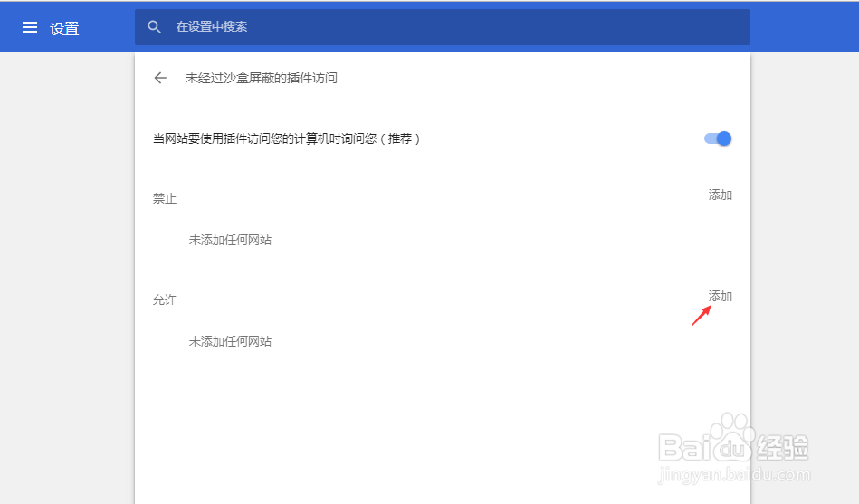Screen dimensions: 859x504
Task: Select the 设置 title text
Action: (64, 28)
